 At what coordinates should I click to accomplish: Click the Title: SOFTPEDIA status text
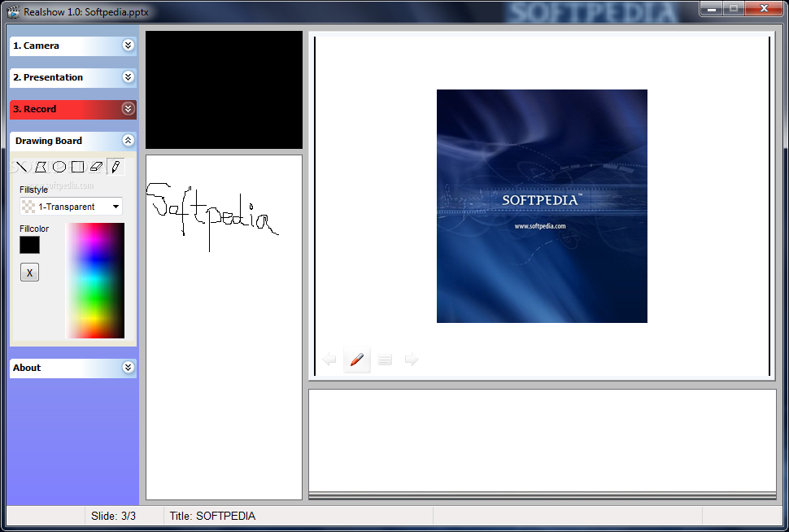pos(212,516)
